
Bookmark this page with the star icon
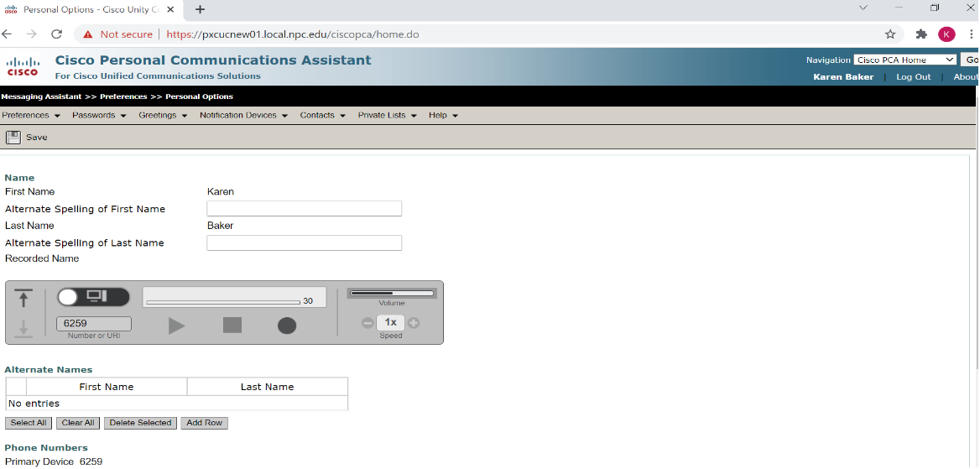point(890,34)
